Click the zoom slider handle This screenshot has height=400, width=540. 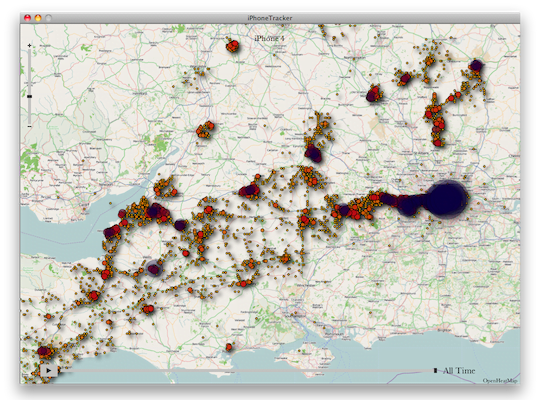(29, 96)
